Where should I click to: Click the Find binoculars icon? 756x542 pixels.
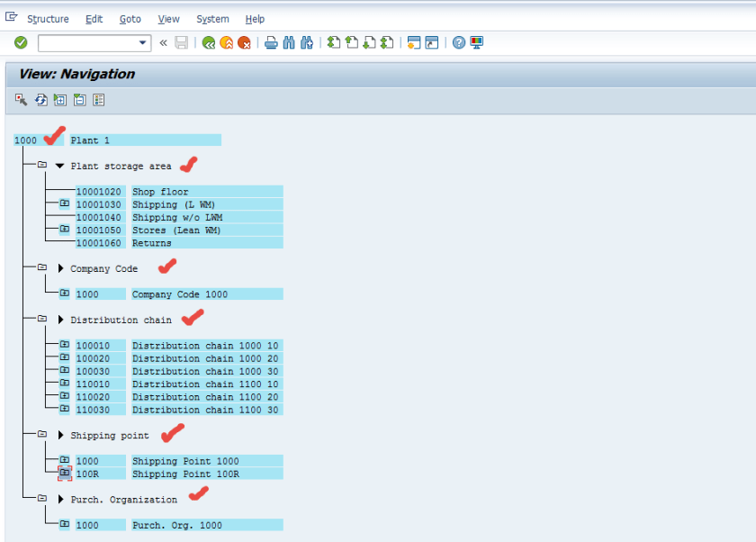[289, 43]
